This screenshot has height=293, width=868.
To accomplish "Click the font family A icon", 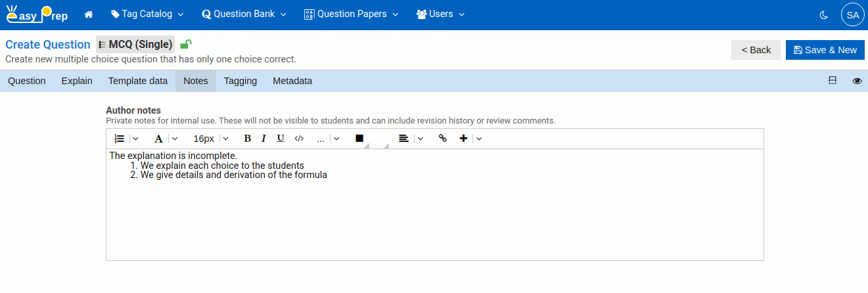I will click(x=158, y=139).
